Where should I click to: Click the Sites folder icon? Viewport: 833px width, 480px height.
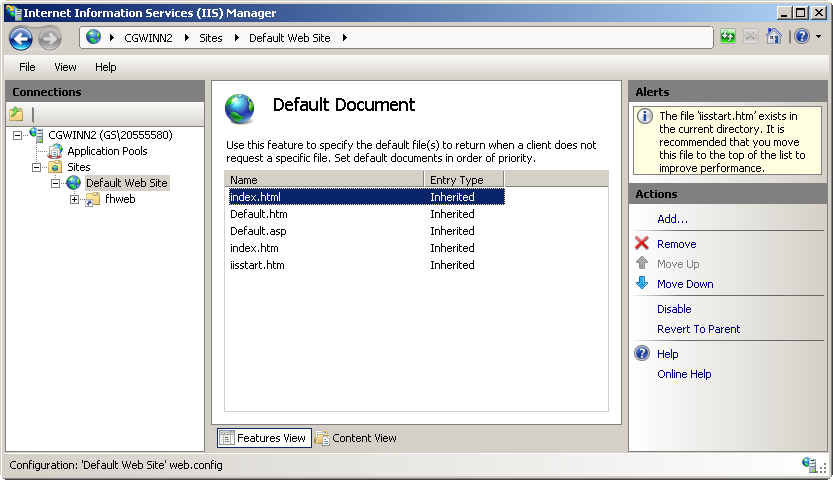pyautogui.click(x=55, y=167)
